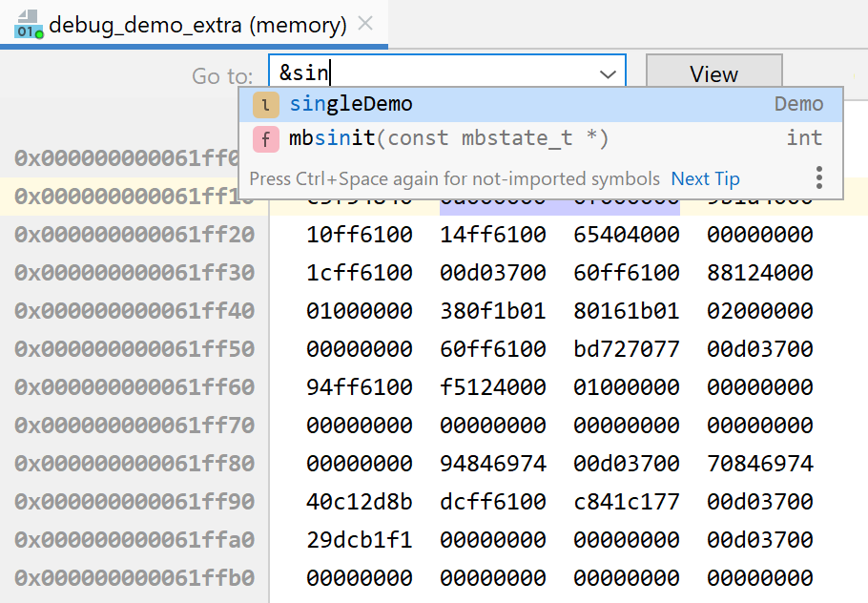Select hex value 10ff6100
This screenshot has height=603, width=868.
[360, 235]
